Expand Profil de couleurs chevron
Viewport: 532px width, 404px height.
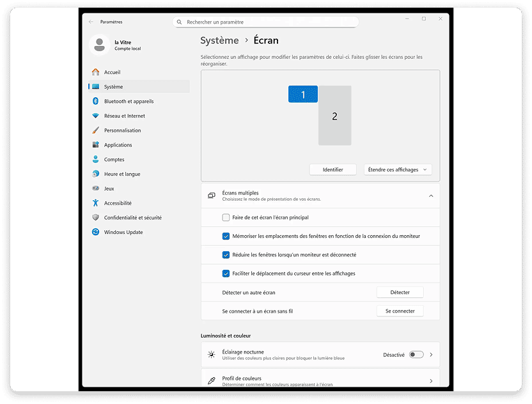pyautogui.click(x=431, y=381)
